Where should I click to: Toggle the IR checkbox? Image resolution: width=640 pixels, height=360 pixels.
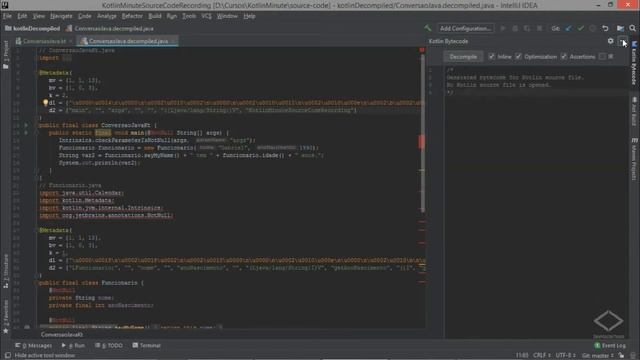pos(602,56)
